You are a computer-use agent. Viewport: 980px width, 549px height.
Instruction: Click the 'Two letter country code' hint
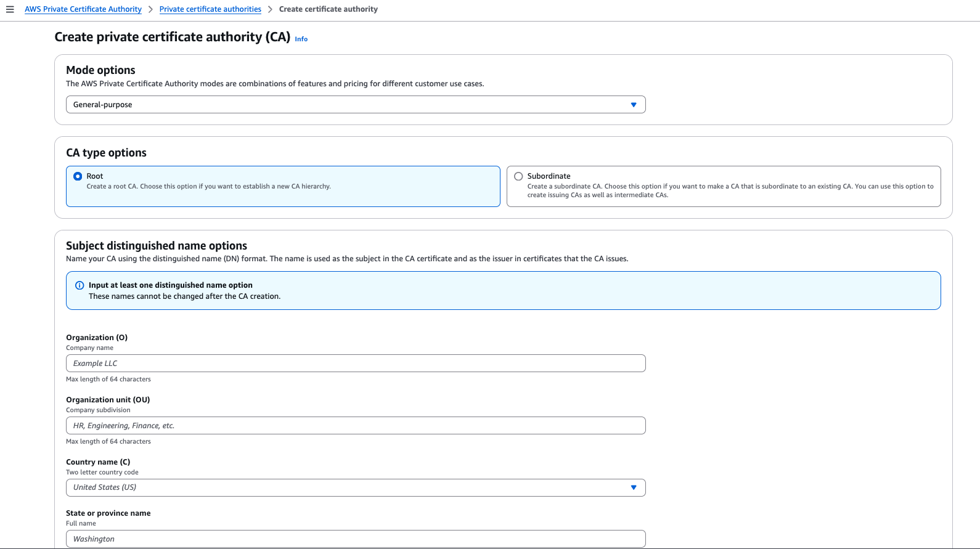point(102,473)
